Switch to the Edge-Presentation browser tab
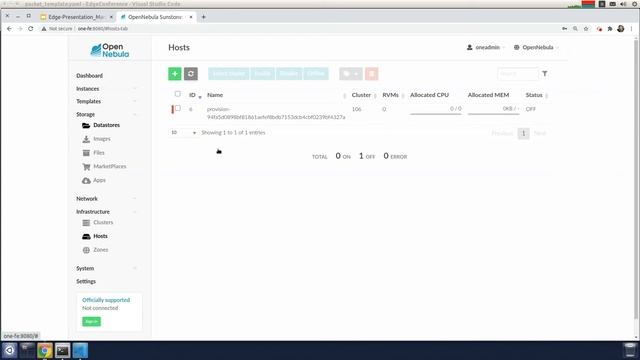This screenshot has width=640, height=360. 76,17
